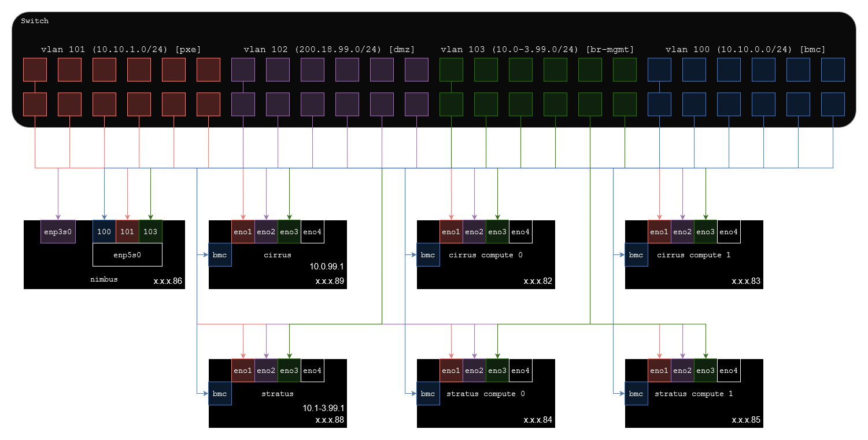Select eno4 on cirrus compute 1
This screenshot has height=440, width=868.
coord(729,231)
